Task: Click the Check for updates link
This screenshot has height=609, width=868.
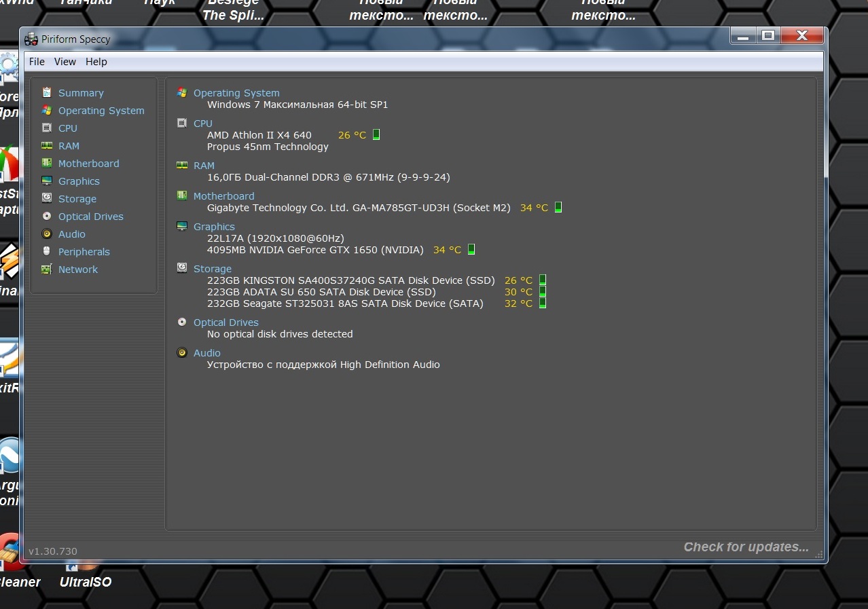Action: point(746,547)
